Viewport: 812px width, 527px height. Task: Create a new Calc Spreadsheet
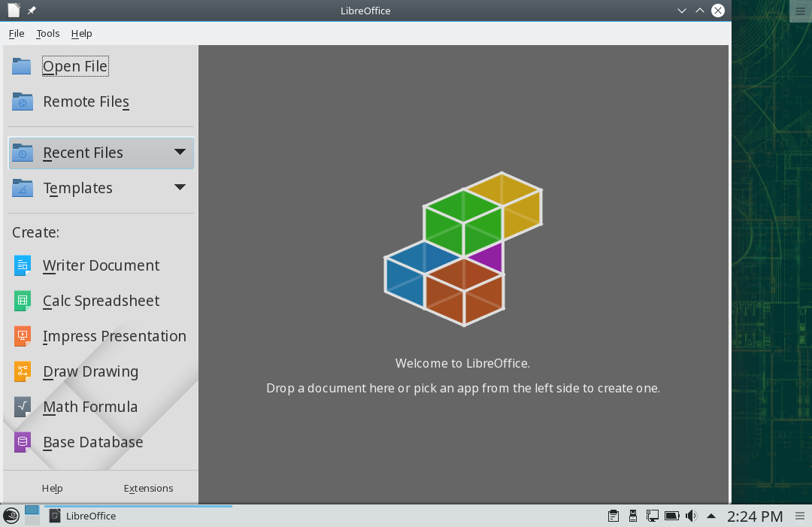101,301
